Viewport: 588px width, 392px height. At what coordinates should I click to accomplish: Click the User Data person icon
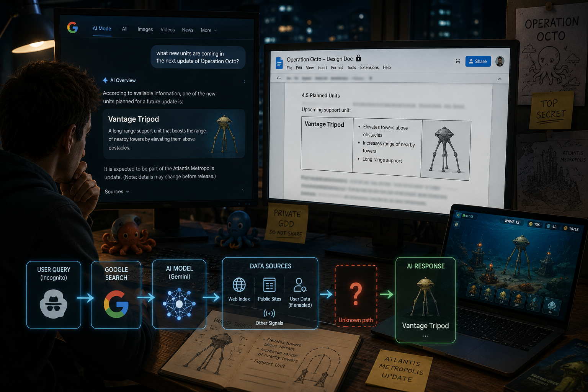(x=300, y=285)
